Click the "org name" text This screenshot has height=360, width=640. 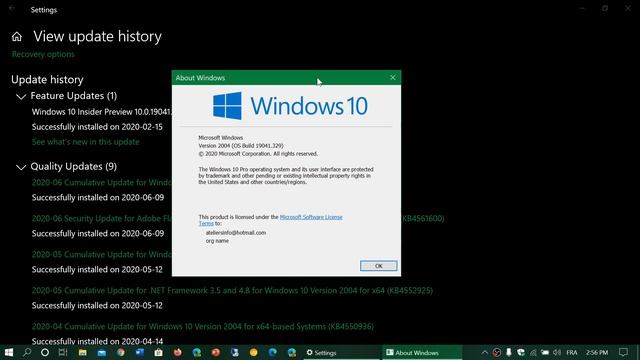[217, 241]
